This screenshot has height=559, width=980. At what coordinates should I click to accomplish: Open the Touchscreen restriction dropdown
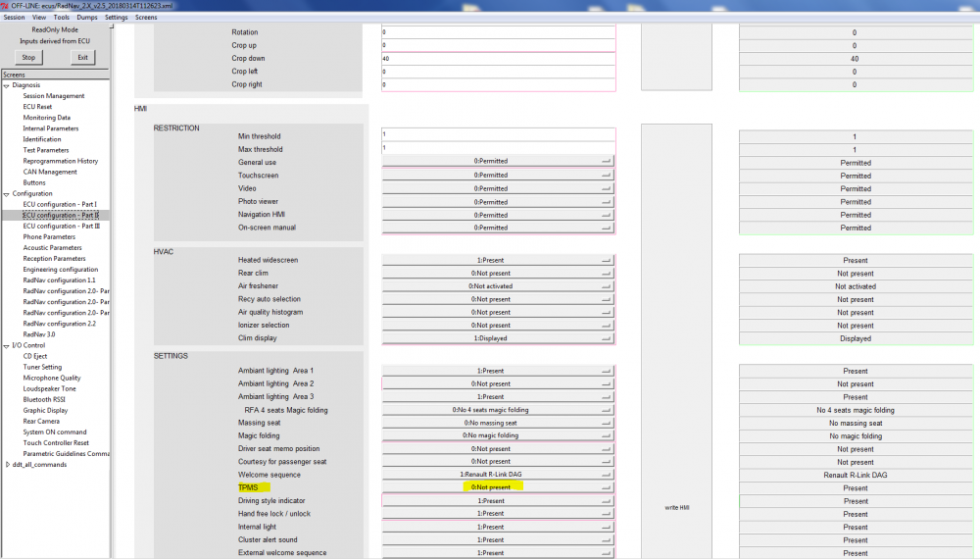(x=498, y=176)
